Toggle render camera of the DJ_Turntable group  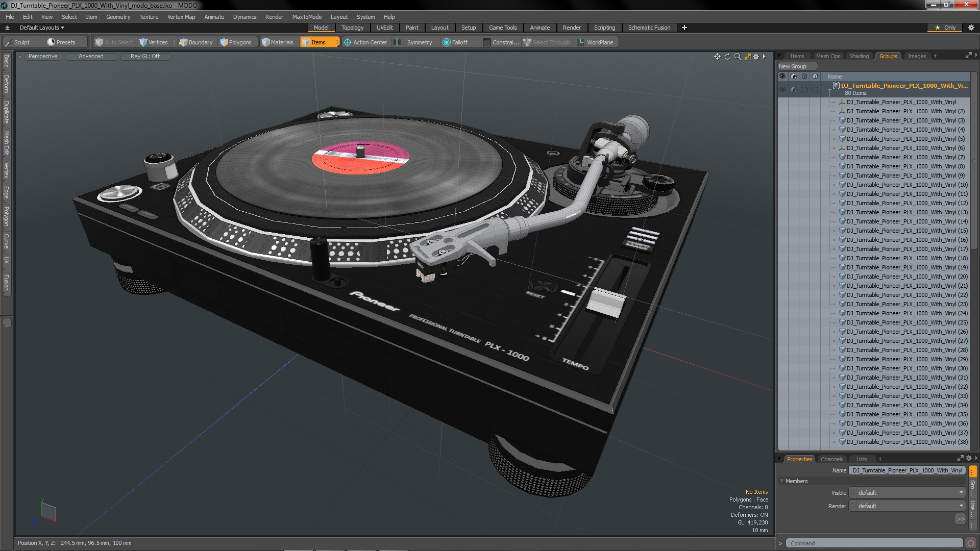tap(793, 89)
